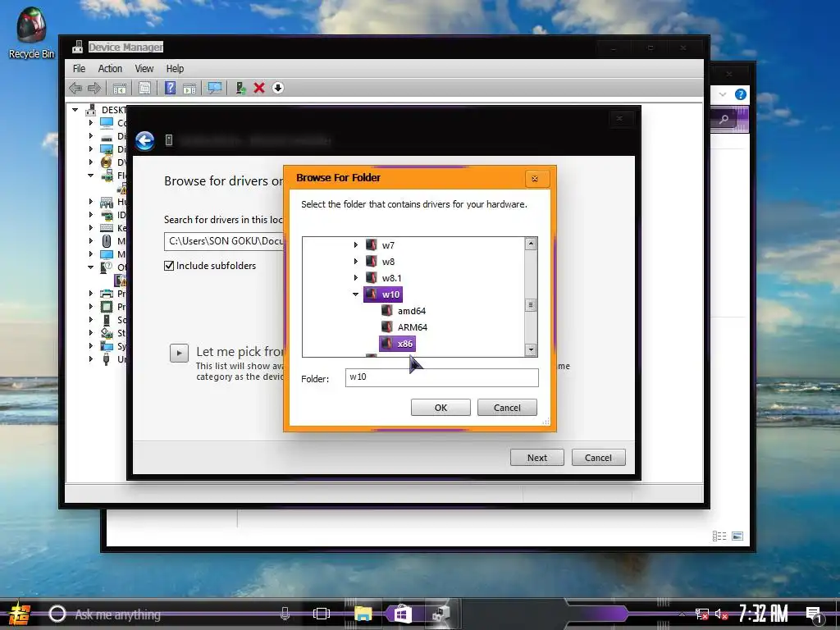The width and height of the screenshot is (840, 630).
Task: Expand the w7 folder in Browse For Folder
Action: (356, 245)
